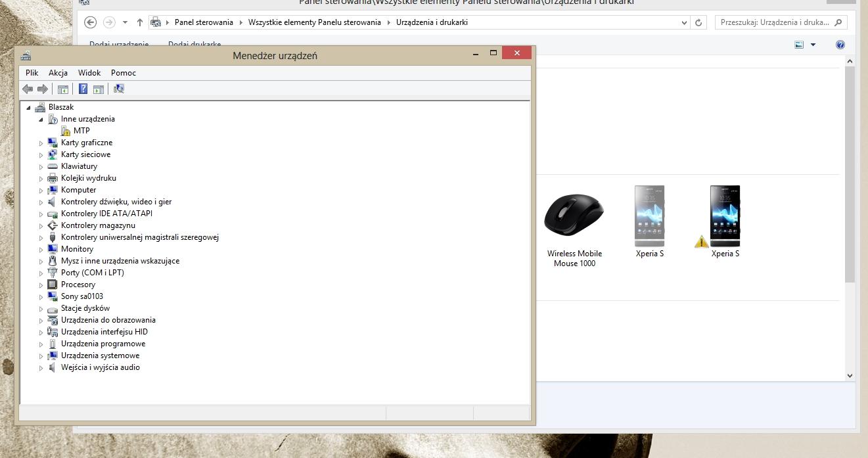Image resolution: width=868 pixels, height=458 pixels.
Task: Open the address bar history dropdown
Action: tap(685, 22)
